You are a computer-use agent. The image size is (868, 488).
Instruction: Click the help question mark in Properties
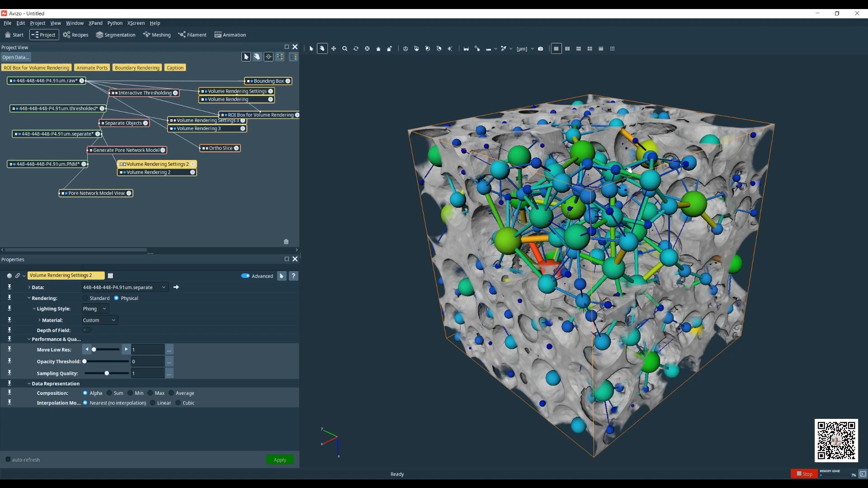[x=293, y=276]
